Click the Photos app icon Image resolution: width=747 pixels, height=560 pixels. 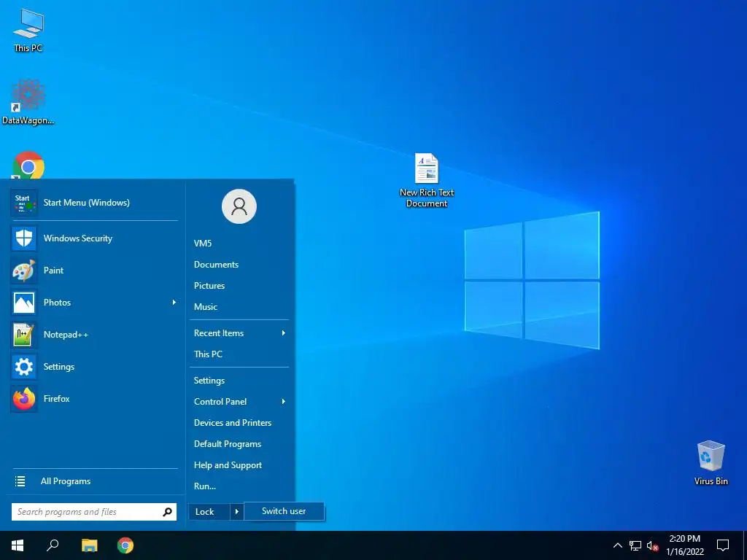(24, 303)
